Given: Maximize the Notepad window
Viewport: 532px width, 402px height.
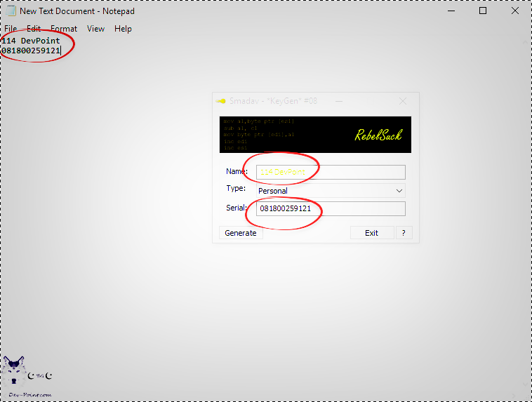Looking at the screenshot, I should point(483,11).
